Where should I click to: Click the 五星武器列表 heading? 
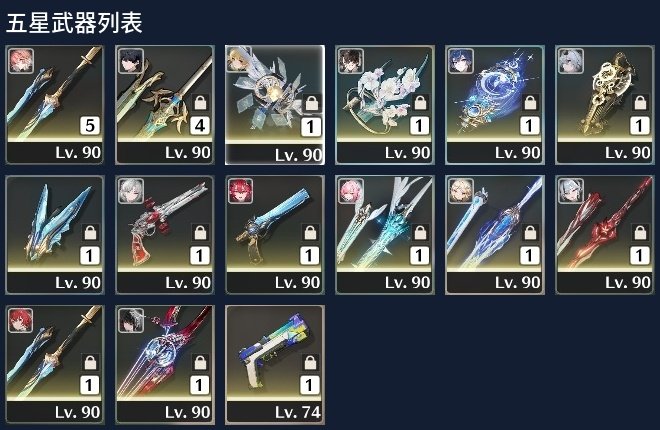74,23
